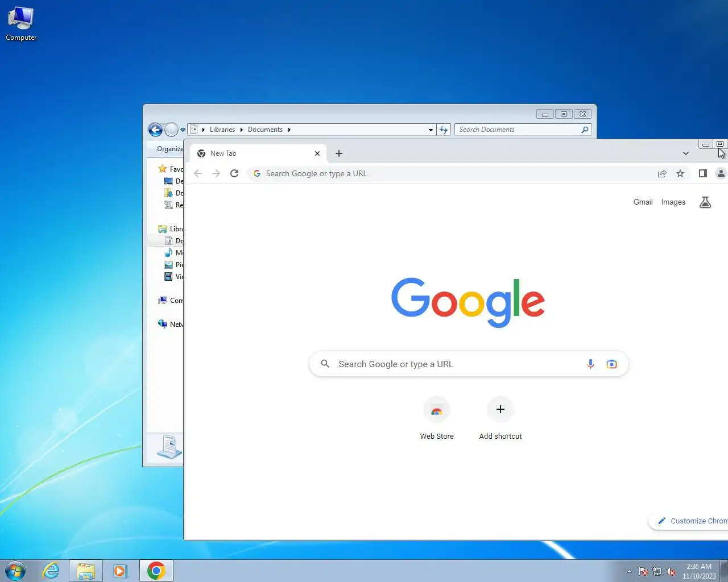Select Computer in Explorer navigation pane

[171, 301]
